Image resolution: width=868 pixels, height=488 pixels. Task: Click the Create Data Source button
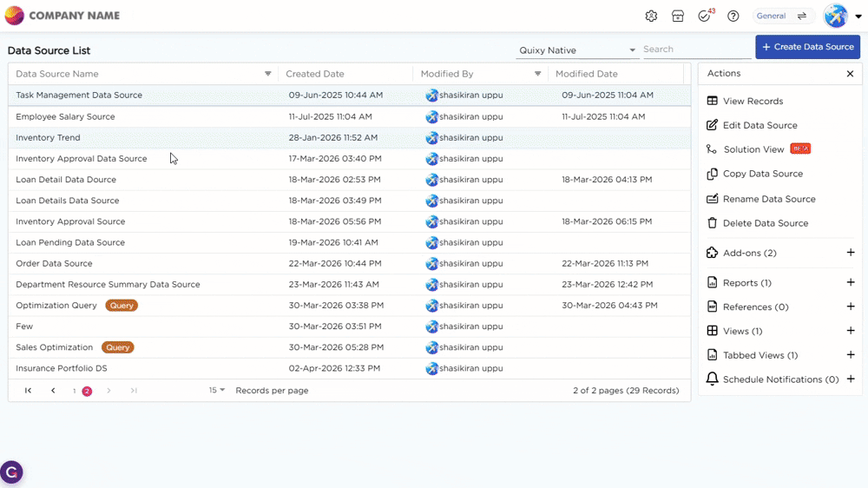[807, 47]
